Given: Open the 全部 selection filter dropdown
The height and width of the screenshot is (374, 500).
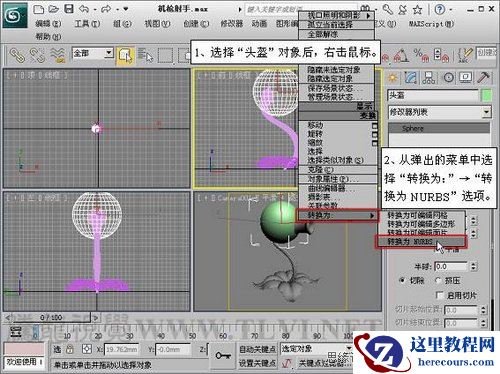Looking at the screenshot, I should [x=108, y=53].
